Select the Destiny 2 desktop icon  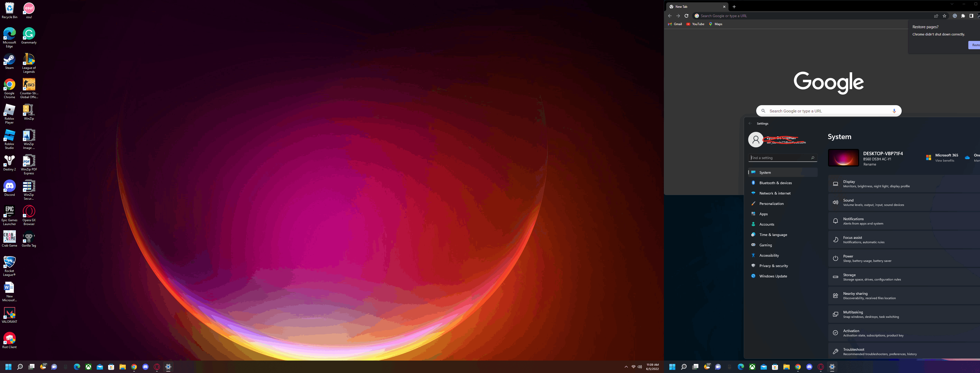pos(9,163)
